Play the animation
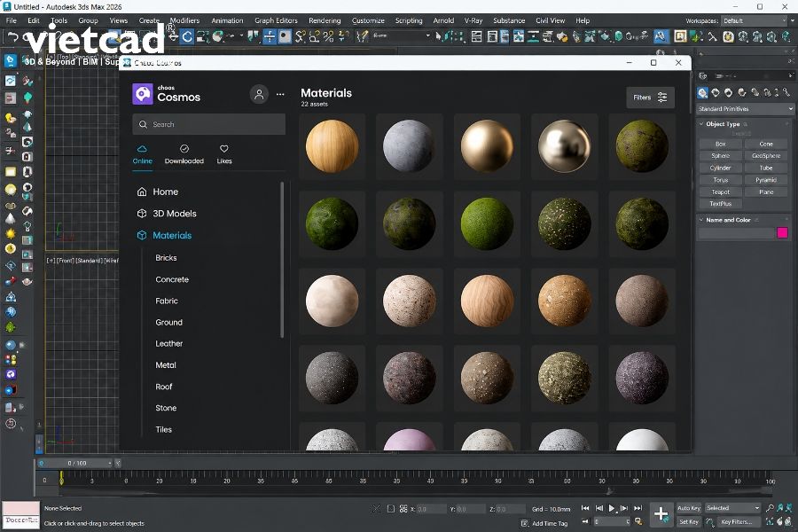 pyautogui.click(x=612, y=508)
